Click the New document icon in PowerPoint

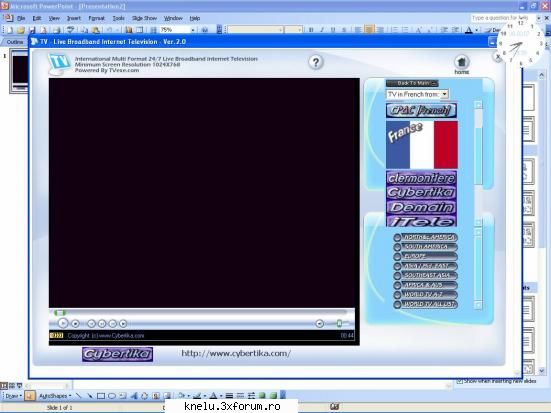pos(10,30)
